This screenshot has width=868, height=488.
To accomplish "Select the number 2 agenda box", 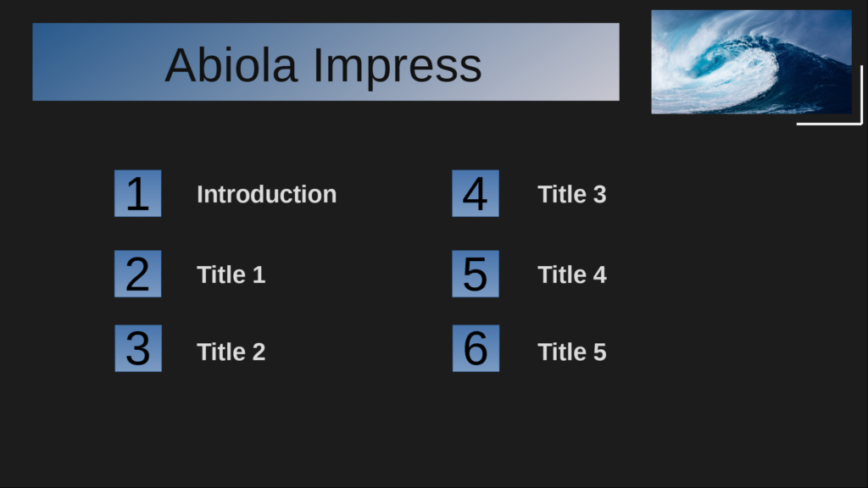I will click(137, 274).
